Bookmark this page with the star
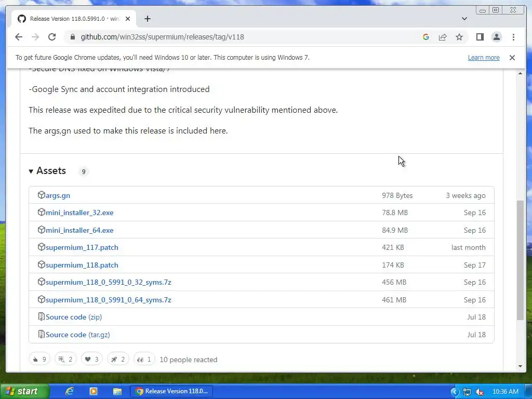The image size is (532, 399). [x=459, y=37]
